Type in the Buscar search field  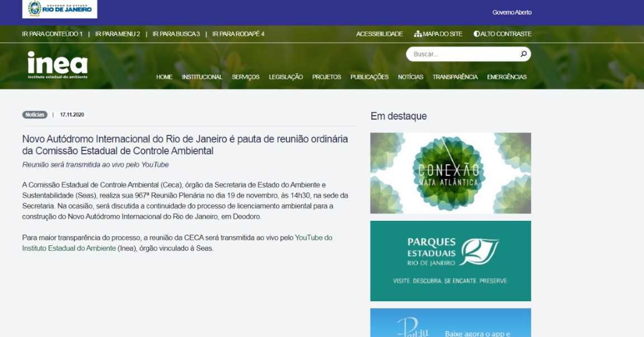[x=463, y=54]
